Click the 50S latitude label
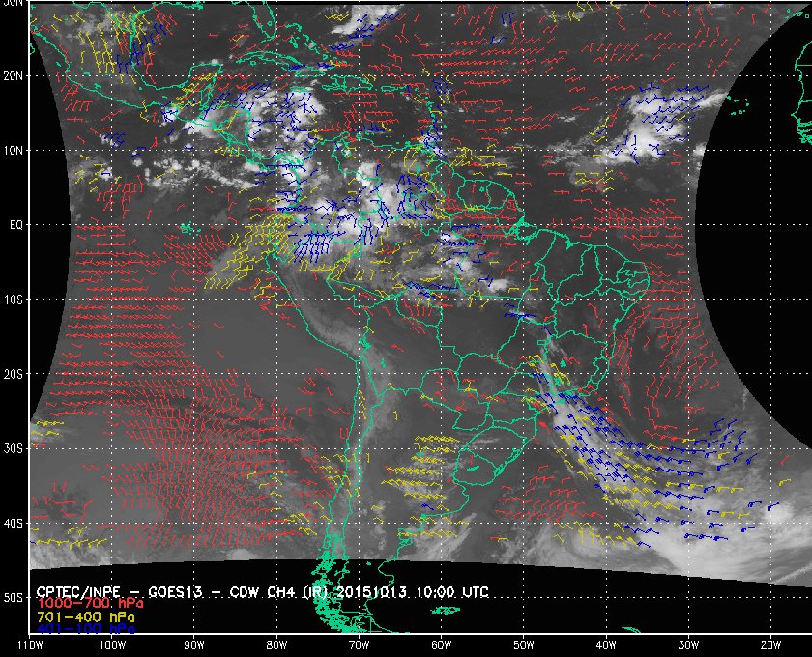 coord(13,597)
